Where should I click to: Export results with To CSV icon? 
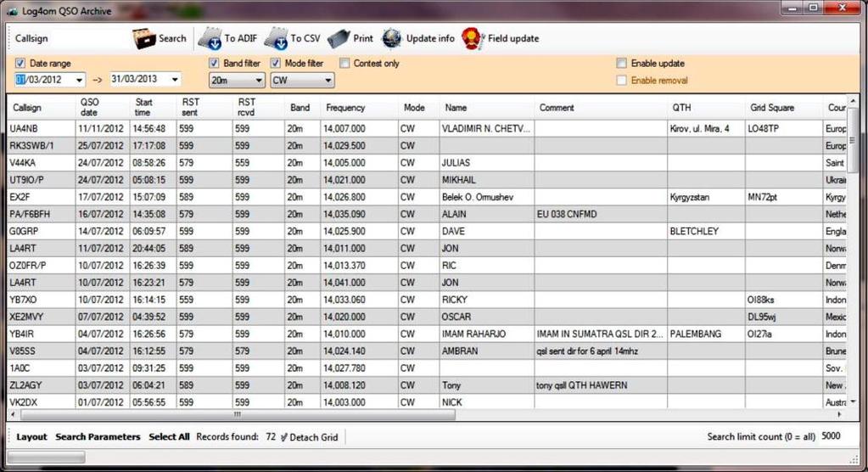(276, 39)
